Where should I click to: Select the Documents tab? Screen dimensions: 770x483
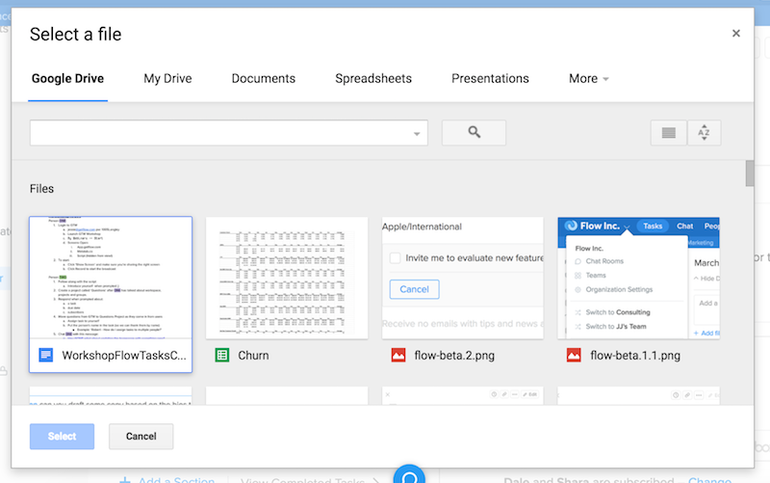coord(263,79)
